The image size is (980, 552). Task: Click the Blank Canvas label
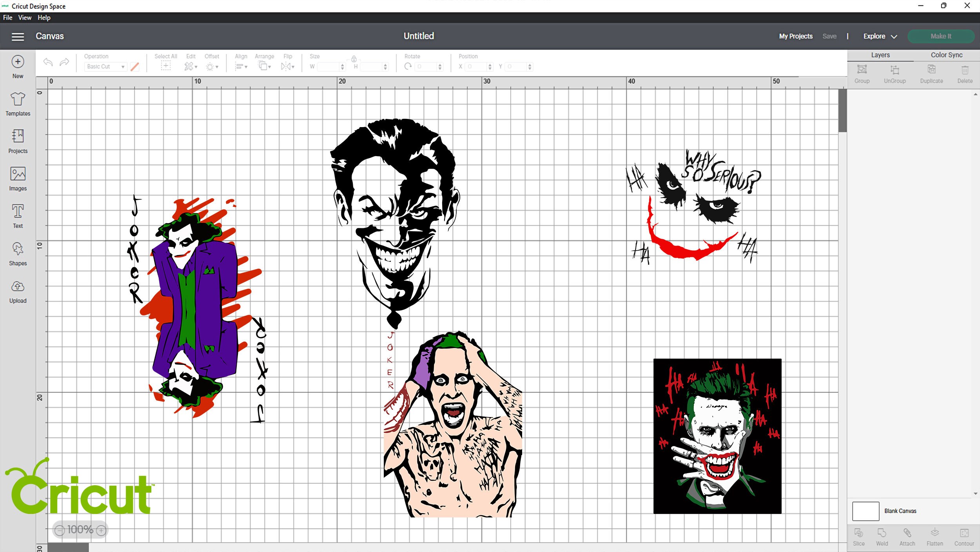(x=900, y=511)
